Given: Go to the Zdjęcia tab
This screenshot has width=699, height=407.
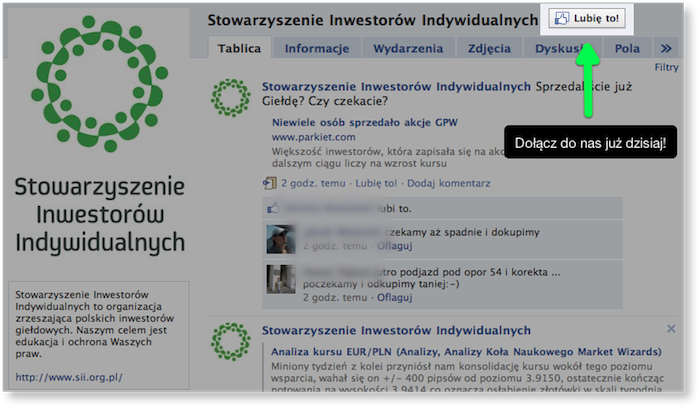Looking at the screenshot, I should pos(489,48).
